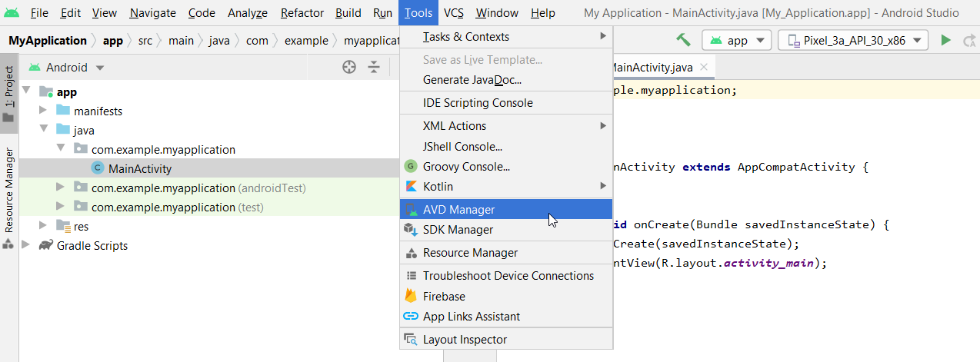The image size is (980, 362).
Task: Expand the androidTest package arrow
Action: 61,188
